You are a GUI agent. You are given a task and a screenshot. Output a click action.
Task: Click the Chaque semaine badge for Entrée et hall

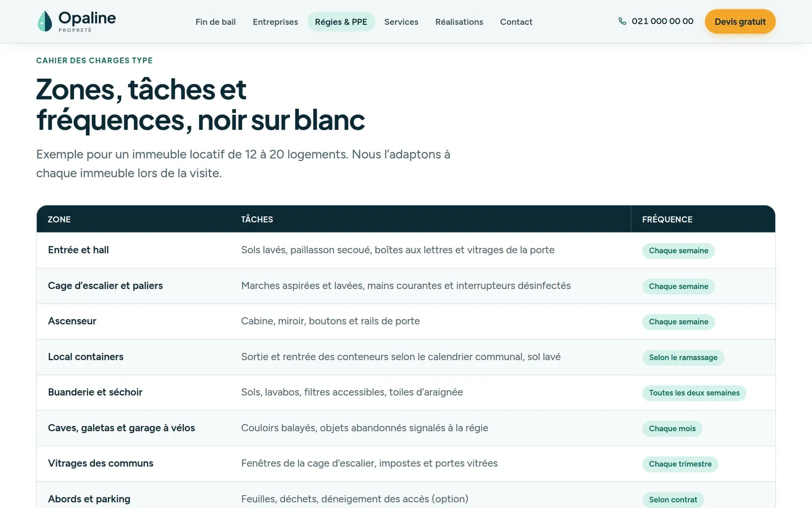point(678,250)
